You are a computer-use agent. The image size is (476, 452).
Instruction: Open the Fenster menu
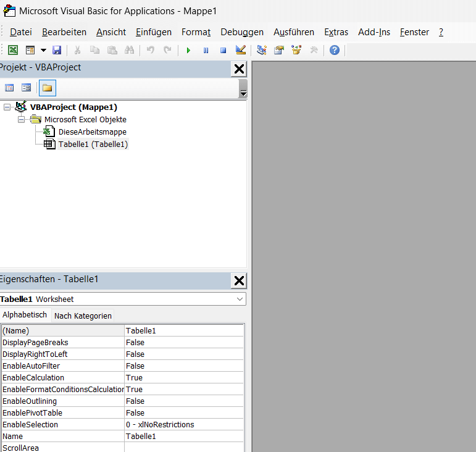[414, 32]
